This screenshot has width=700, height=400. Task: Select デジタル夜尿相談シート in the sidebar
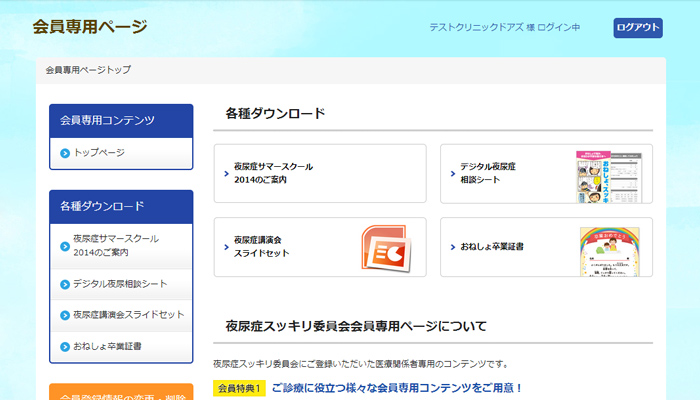pos(120,284)
